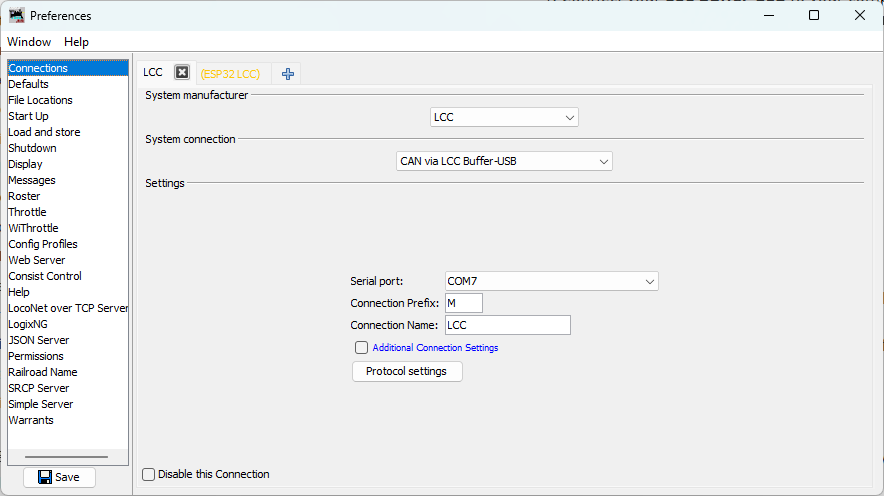The image size is (884, 496).
Task: Select WiThrottle preferences
Action: (68, 228)
